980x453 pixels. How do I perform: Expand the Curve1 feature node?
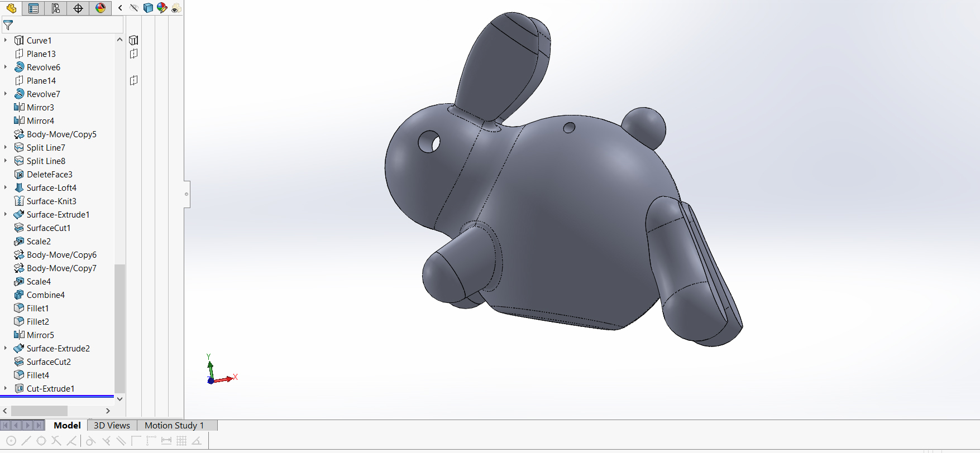click(x=6, y=40)
